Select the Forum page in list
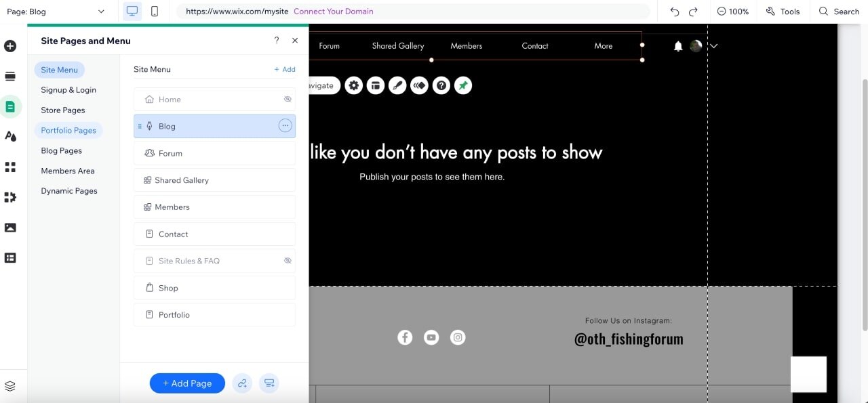This screenshot has height=403, width=868. point(214,153)
